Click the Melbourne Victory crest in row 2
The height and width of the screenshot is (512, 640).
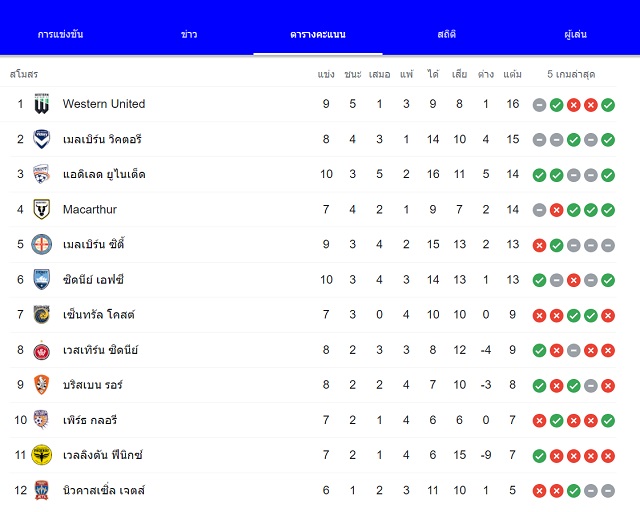pos(42,139)
